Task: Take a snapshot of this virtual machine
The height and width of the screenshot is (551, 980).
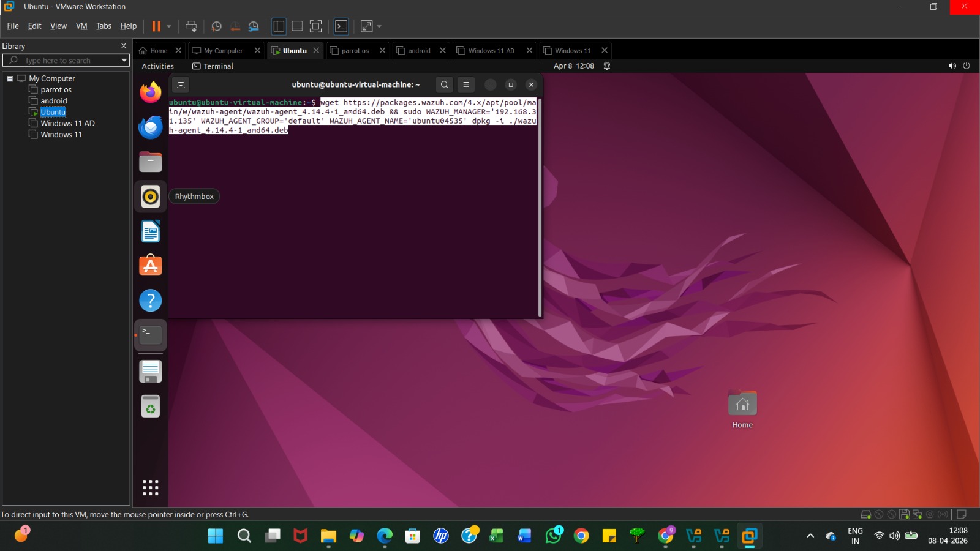Action: tap(216, 26)
